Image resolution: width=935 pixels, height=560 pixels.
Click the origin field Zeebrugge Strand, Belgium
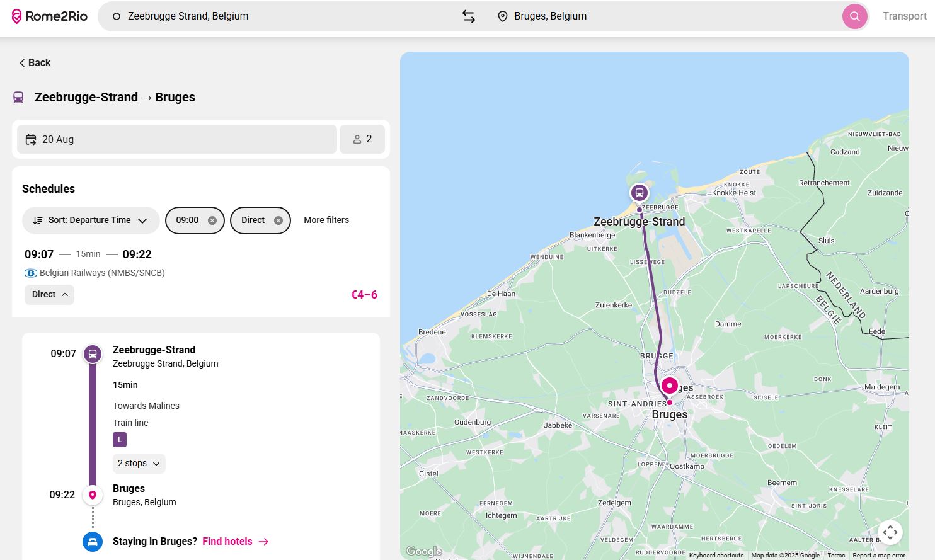click(188, 16)
